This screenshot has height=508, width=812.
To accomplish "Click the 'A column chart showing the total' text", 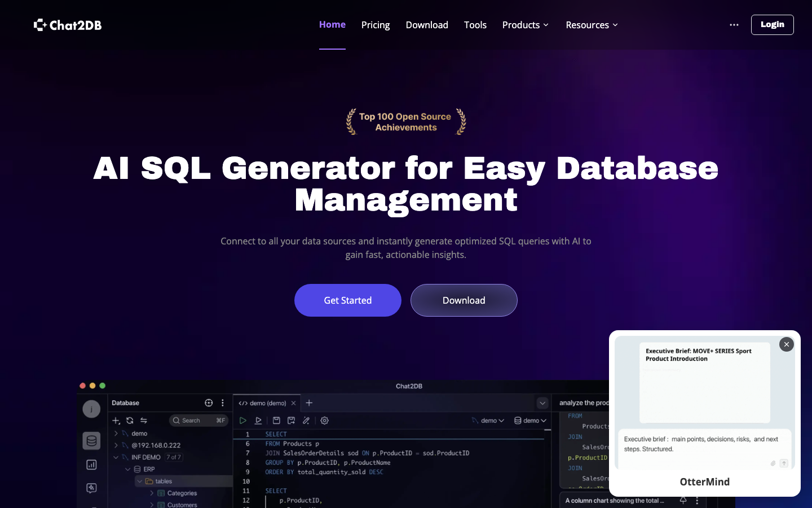I will point(615,501).
